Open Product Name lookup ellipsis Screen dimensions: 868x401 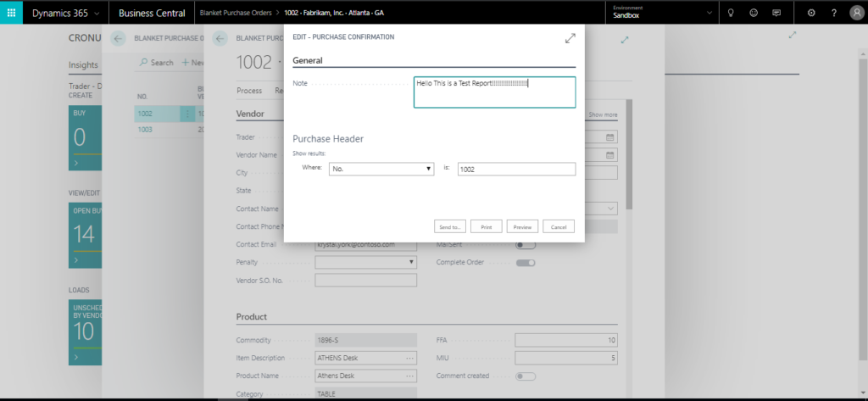409,376
